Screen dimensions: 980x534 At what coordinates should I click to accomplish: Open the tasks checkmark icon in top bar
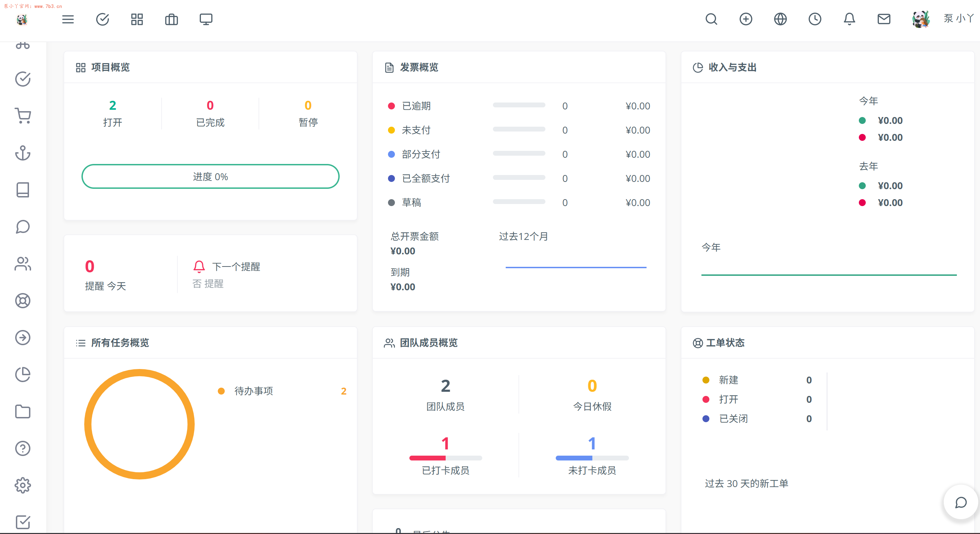(x=102, y=19)
